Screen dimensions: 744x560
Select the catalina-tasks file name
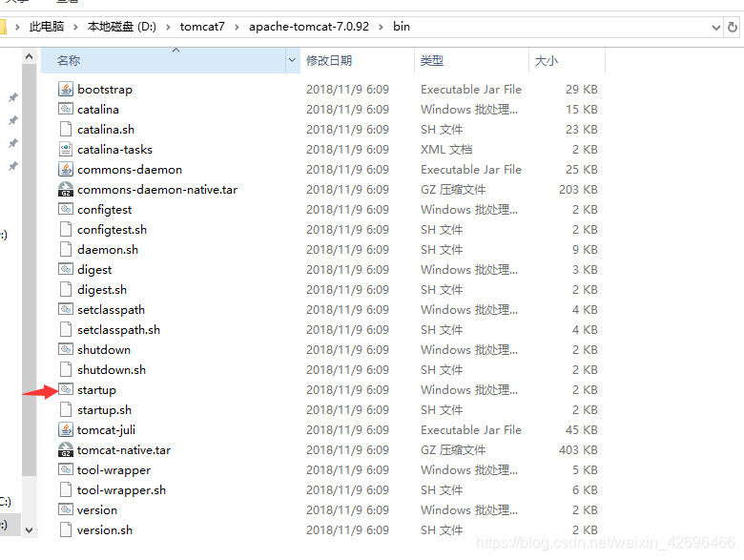[114, 149]
